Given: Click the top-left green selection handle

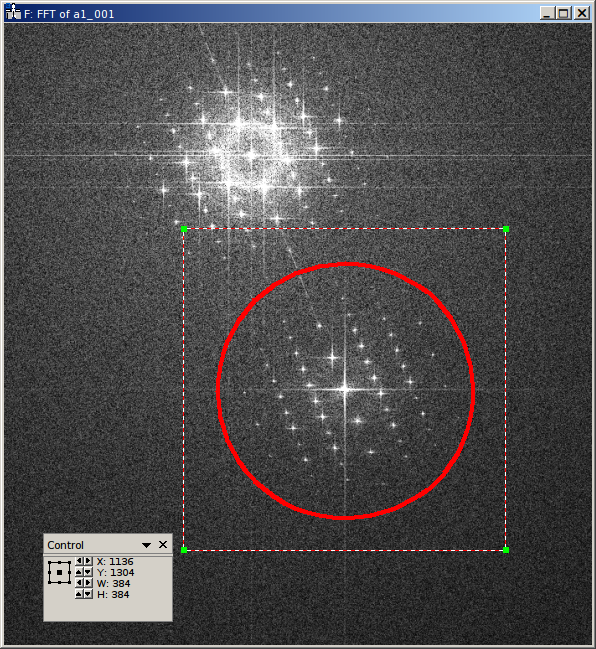Looking at the screenshot, I should [x=184, y=229].
